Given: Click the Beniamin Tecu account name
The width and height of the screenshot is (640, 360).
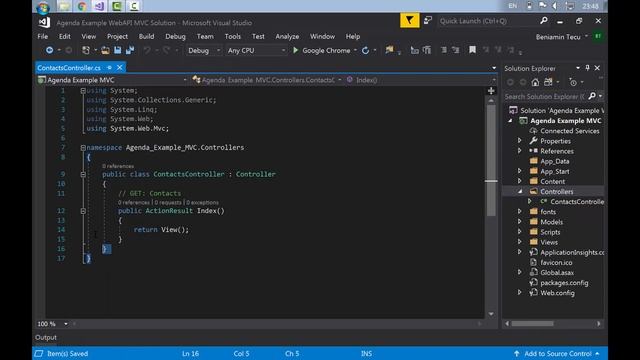Looking at the screenshot, I should (x=558, y=37).
